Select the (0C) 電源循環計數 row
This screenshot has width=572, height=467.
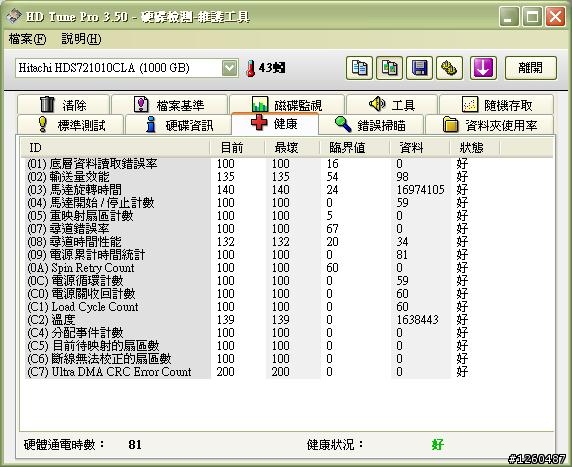[x=248, y=281]
